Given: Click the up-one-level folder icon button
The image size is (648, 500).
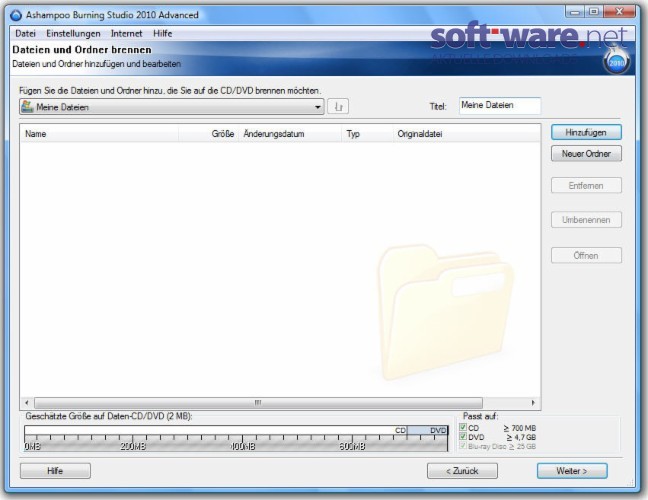Looking at the screenshot, I should (338, 107).
